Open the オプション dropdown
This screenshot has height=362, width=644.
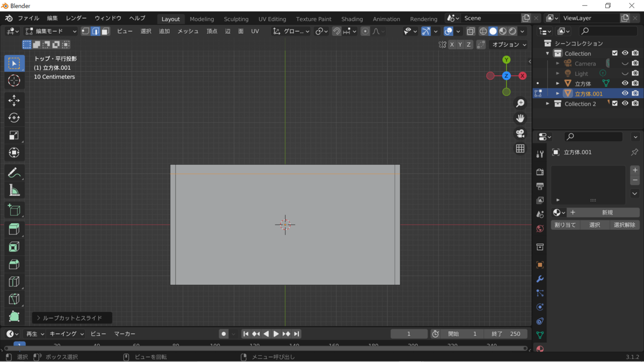[x=509, y=45]
